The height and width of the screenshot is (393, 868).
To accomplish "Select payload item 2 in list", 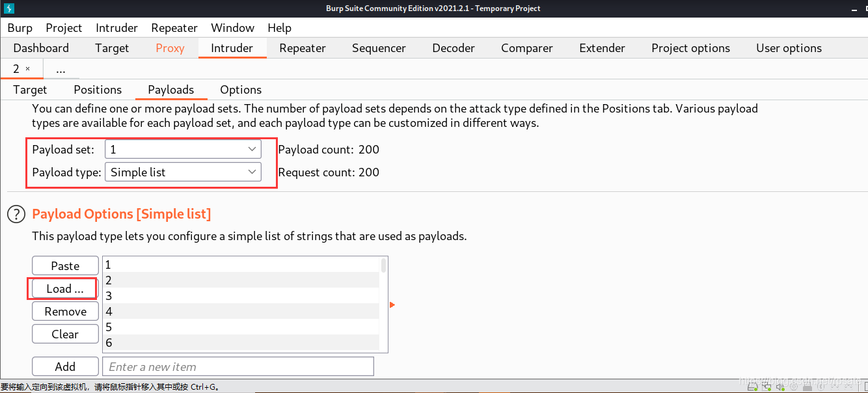I will click(x=241, y=280).
